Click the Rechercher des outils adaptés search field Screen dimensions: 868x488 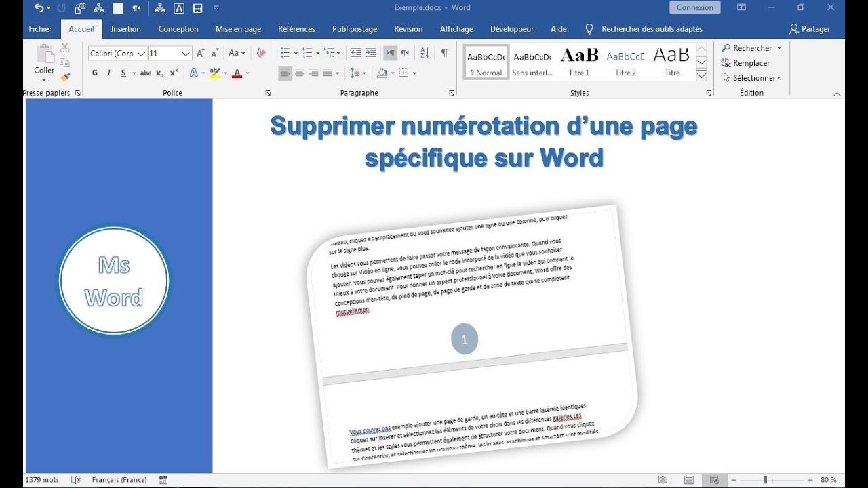pyautogui.click(x=652, y=29)
